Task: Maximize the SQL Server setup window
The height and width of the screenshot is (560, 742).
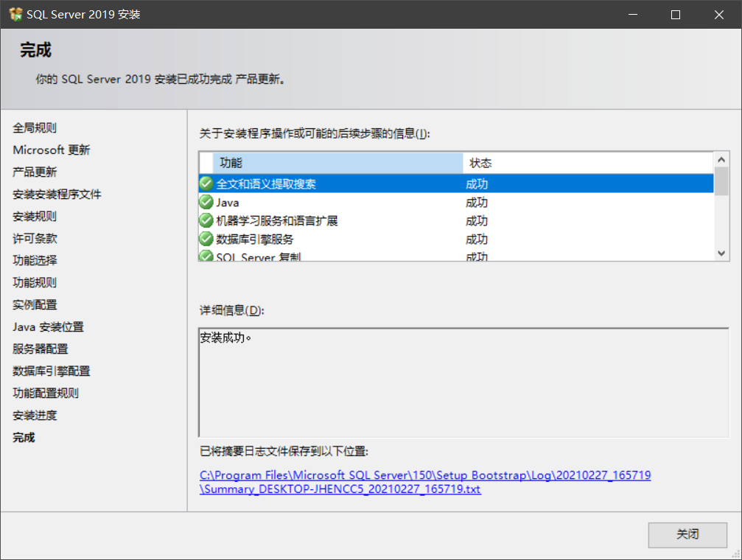Action: 676,15
